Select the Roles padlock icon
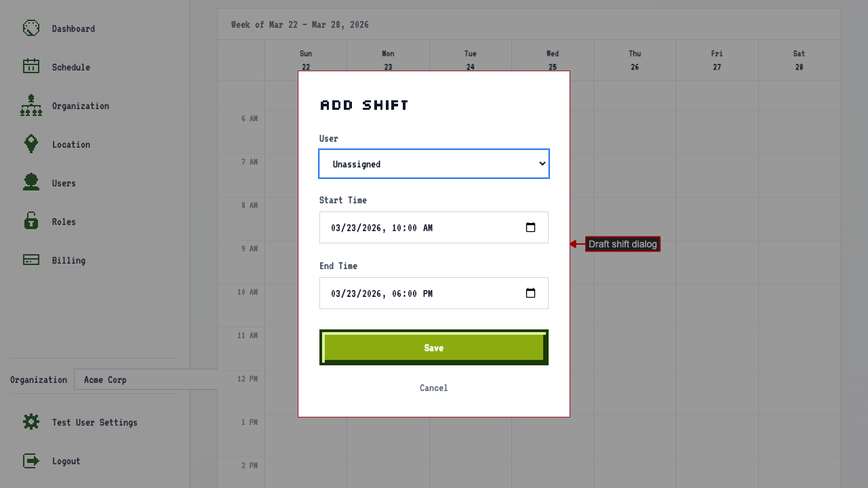868x488 pixels. click(31, 221)
